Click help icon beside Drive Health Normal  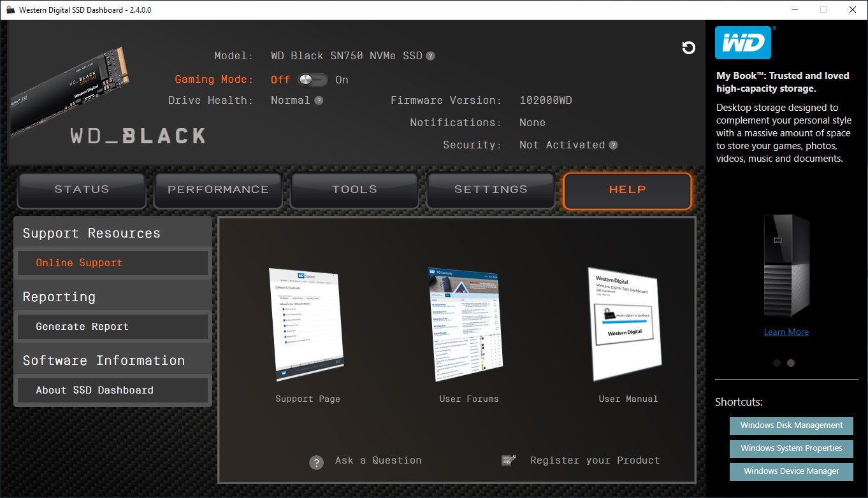coord(319,101)
